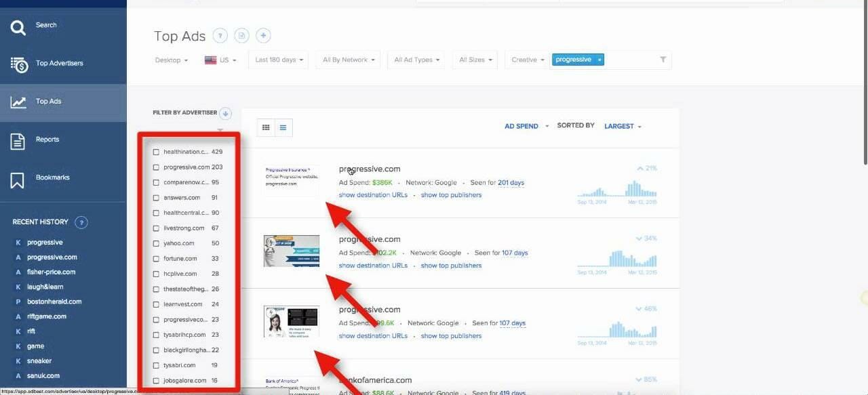Click first ad's spend trend chart
The image size is (868, 395).
point(617,188)
